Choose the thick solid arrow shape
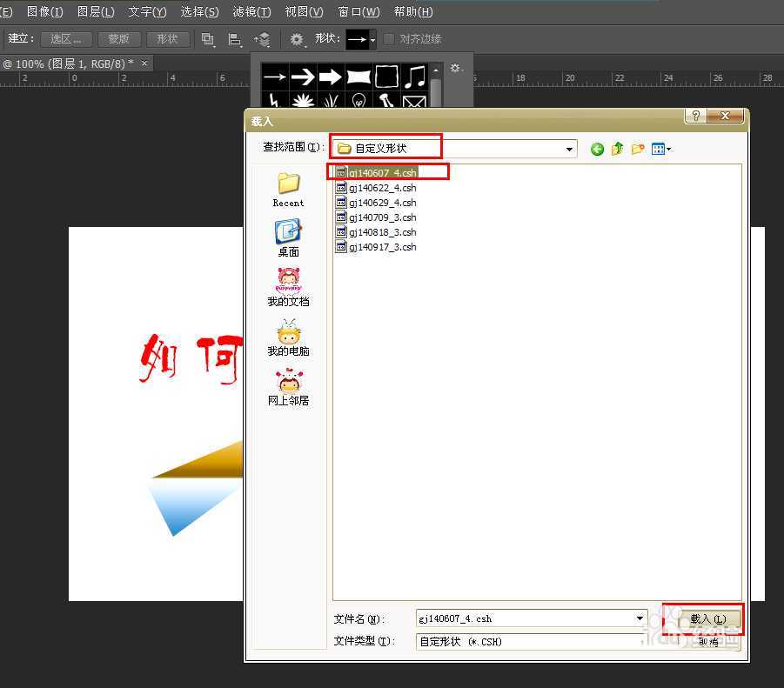 tap(331, 77)
